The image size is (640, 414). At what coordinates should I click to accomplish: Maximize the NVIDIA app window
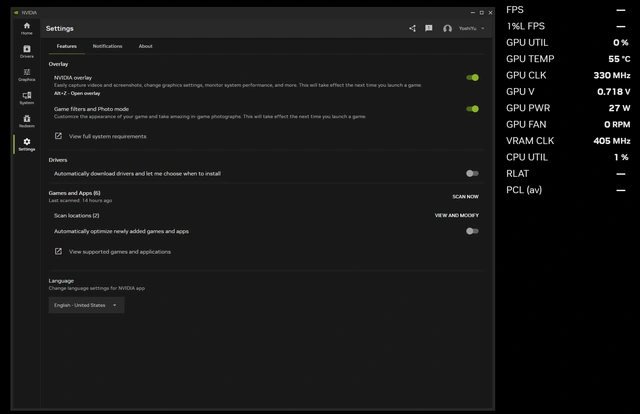482,13
